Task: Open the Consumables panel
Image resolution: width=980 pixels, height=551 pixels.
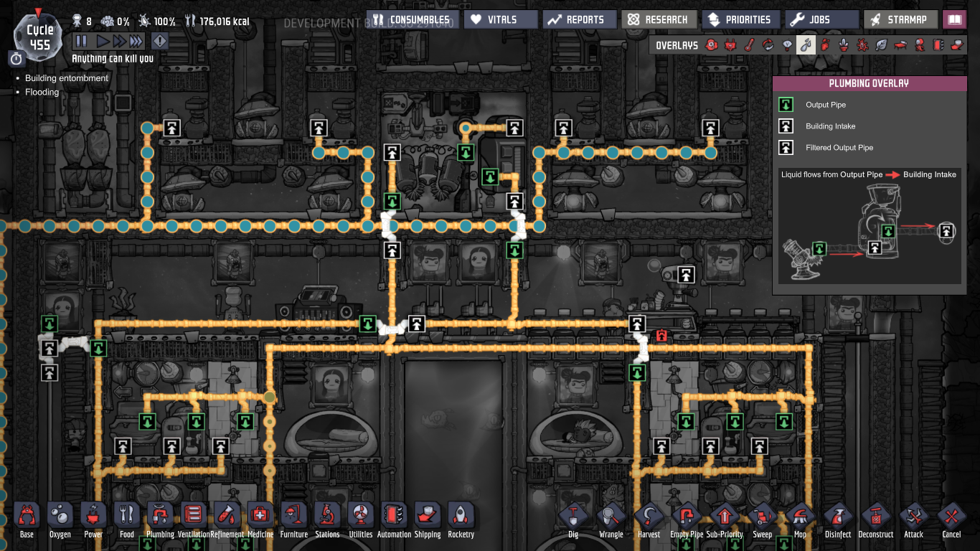Action: point(412,19)
